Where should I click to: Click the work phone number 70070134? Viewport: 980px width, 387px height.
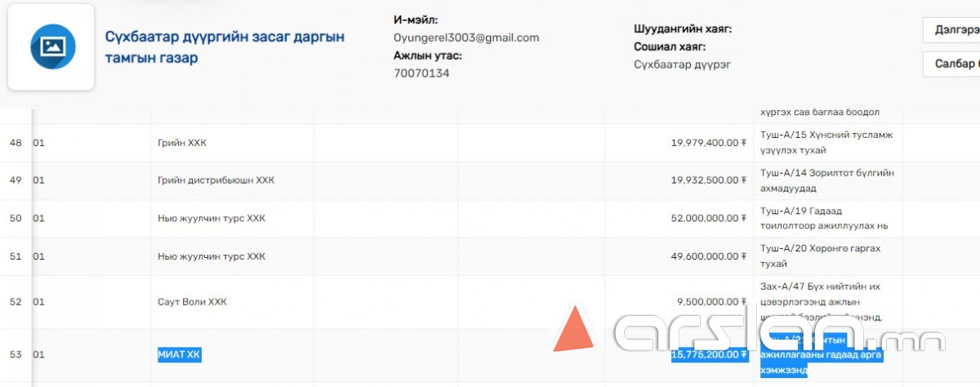421,73
